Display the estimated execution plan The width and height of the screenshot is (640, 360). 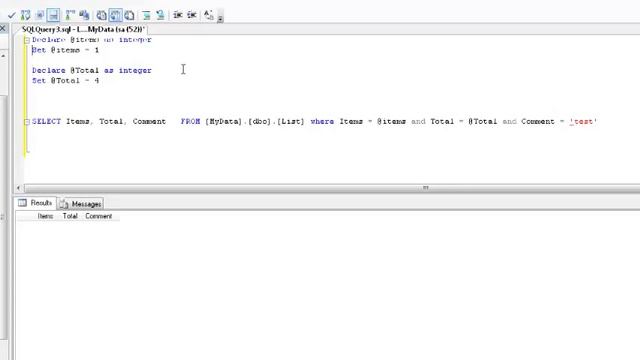click(x=26, y=15)
